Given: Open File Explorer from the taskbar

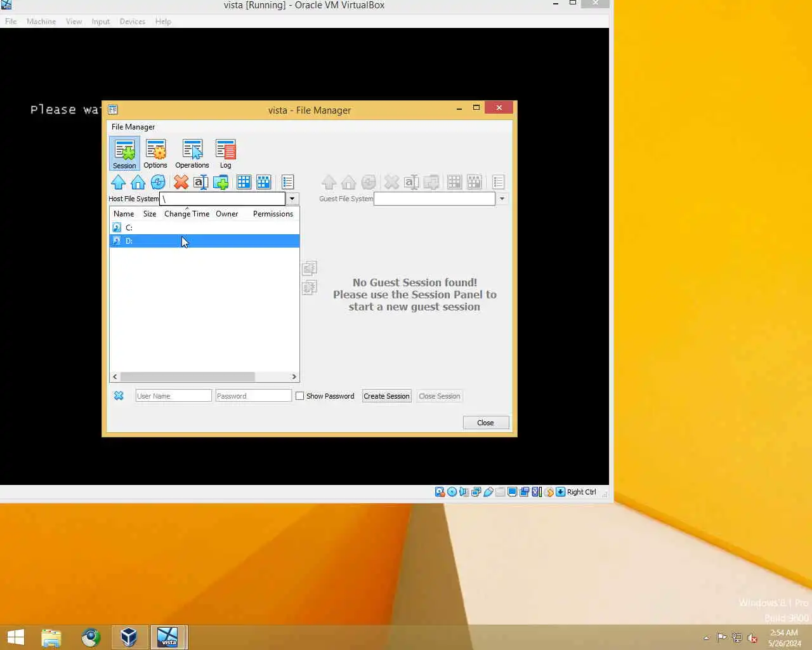Looking at the screenshot, I should coord(51,637).
